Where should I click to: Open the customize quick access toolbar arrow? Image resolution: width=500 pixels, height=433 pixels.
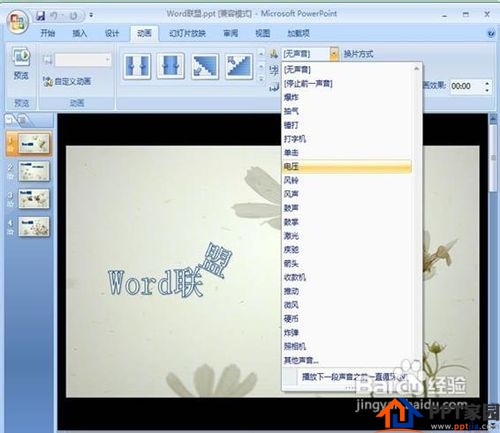(91, 15)
